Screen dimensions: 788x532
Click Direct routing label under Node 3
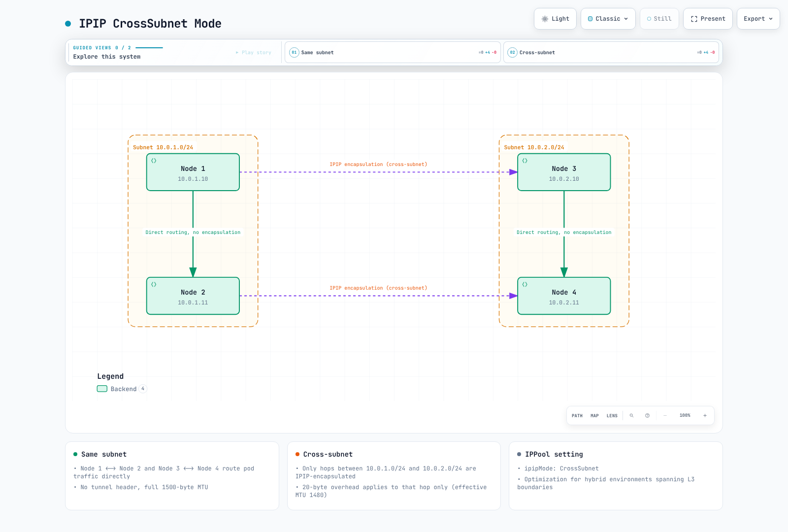click(564, 233)
